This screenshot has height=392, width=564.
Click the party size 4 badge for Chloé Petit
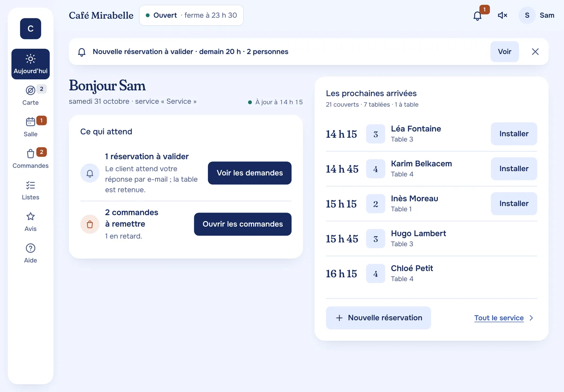pos(375,274)
